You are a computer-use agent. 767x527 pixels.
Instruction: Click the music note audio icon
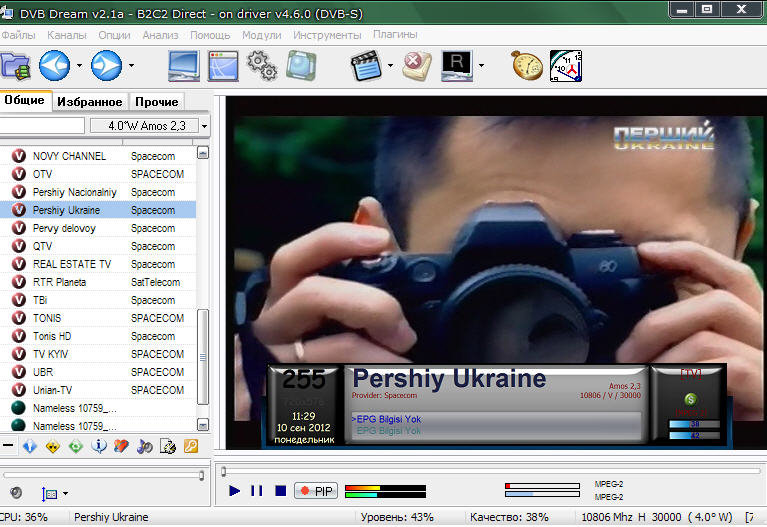click(144, 446)
